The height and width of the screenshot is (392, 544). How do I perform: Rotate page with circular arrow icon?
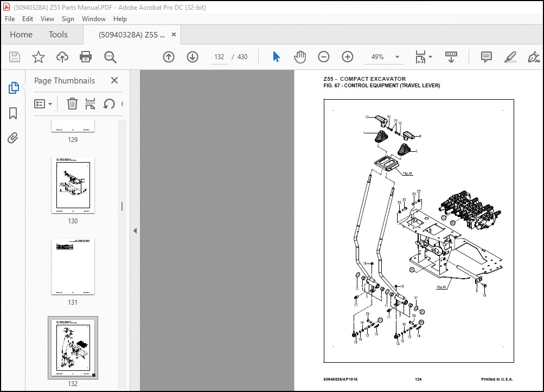tap(109, 104)
